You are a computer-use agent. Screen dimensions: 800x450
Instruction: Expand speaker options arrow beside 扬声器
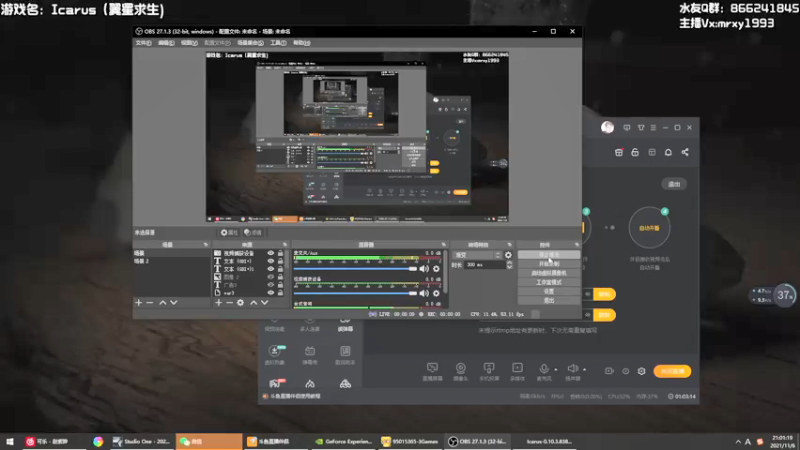pyautogui.click(x=585, y=369)
